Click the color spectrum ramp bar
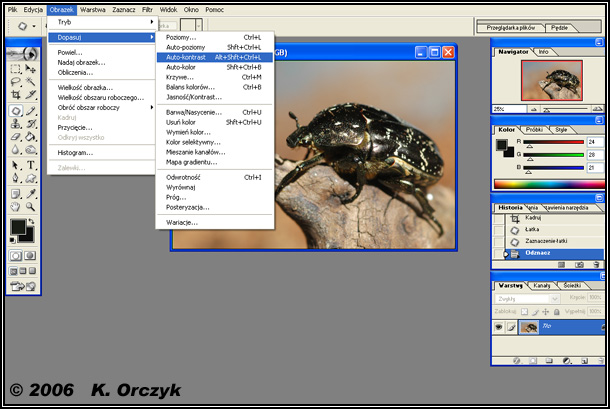The image size is (610, 409). [548, 184]
